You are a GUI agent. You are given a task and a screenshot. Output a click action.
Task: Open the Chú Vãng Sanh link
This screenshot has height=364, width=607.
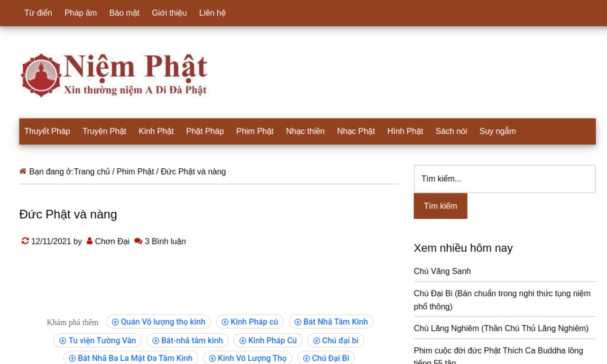[x=442, y=271]
